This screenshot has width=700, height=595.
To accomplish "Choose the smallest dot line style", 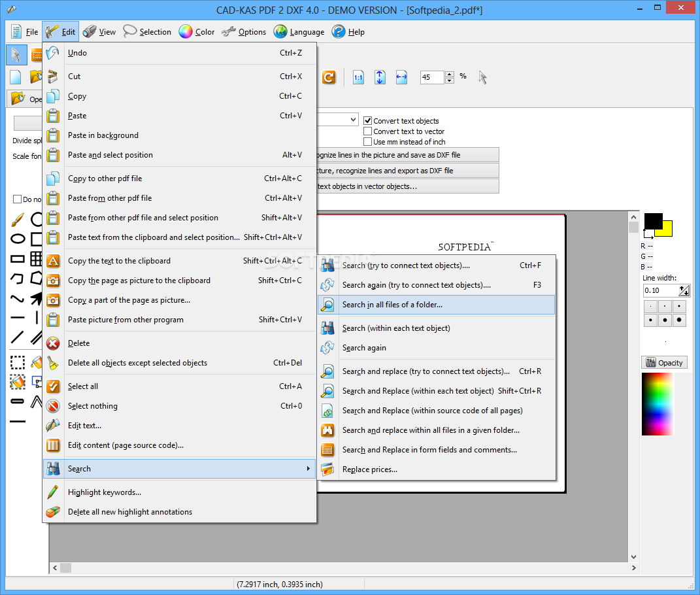I will coord(650,307).
